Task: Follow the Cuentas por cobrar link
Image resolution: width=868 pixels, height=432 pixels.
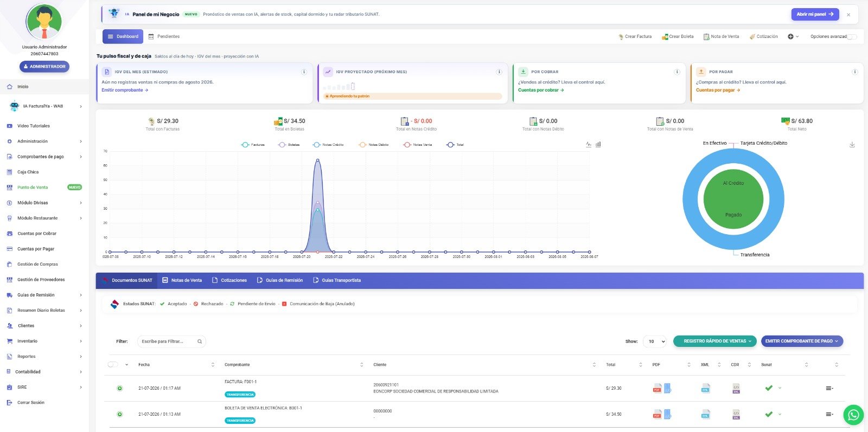Action: click(x=541, y=90)
